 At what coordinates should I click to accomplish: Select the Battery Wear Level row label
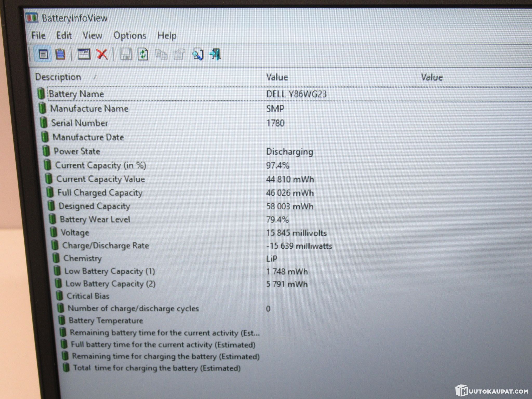95,220
